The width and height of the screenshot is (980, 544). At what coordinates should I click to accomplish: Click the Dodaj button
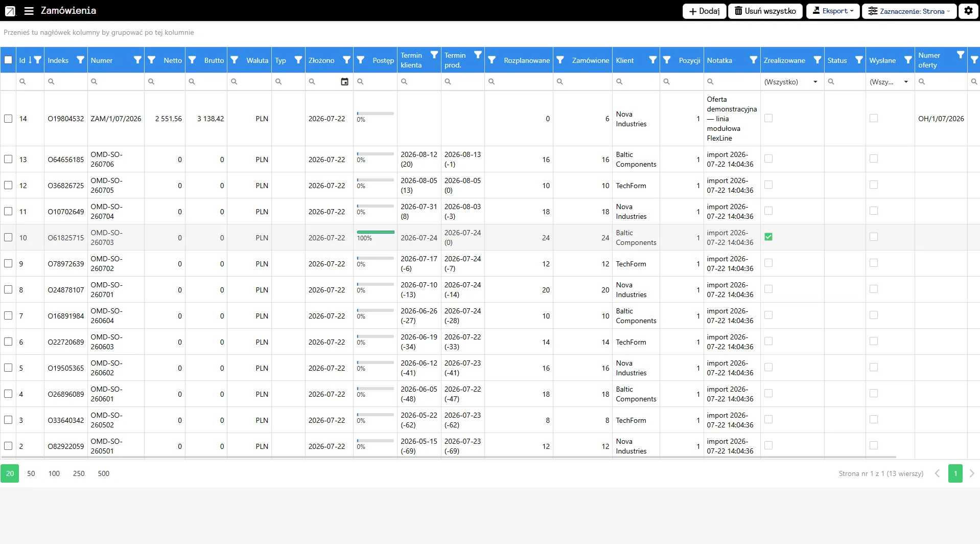704,11
